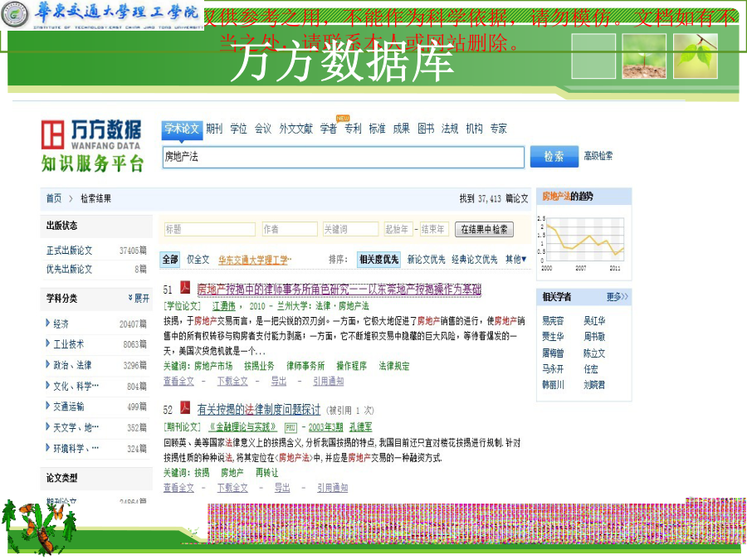Open result 51 title link
This screenshot has height=560, width=747.
pyautogui.click(x=339, y=289)
